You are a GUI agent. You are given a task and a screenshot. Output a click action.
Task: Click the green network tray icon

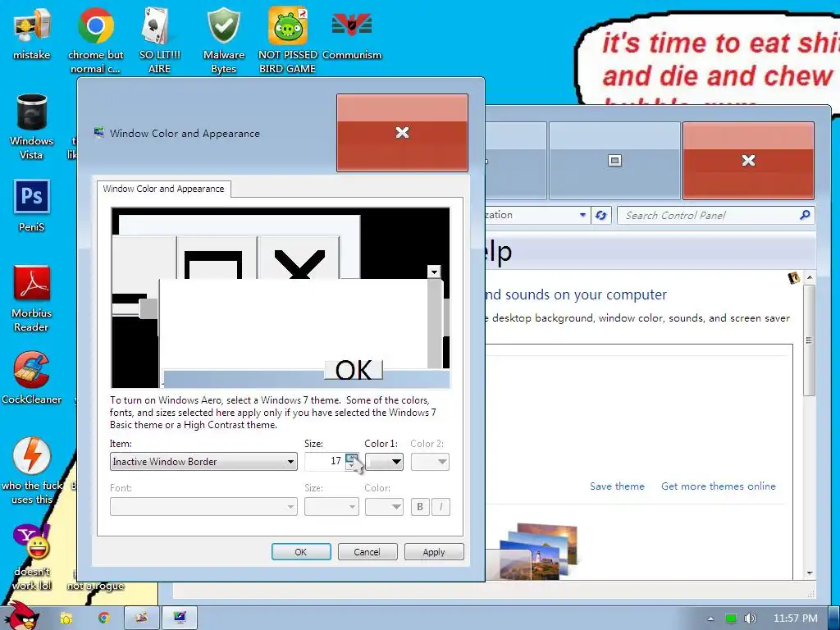click(731, 619)
